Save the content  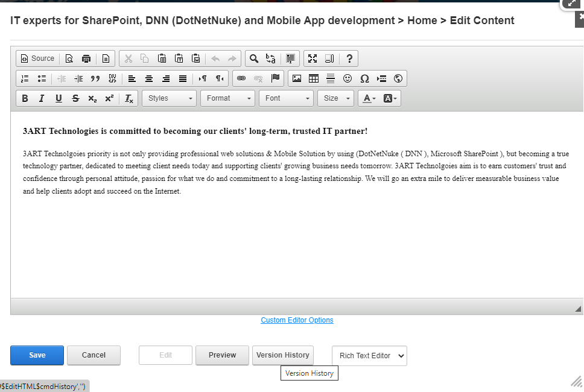[x=37, y=355]
